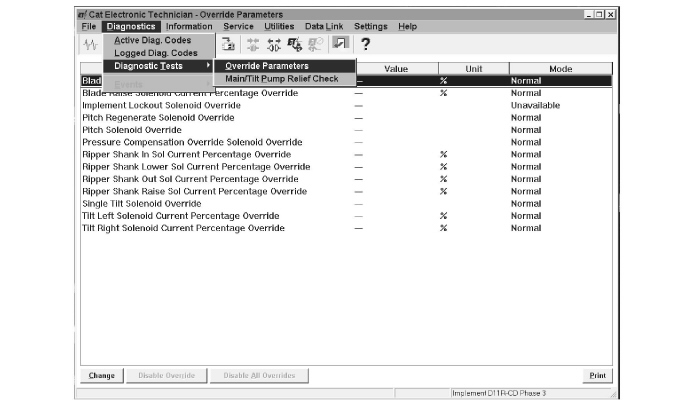Click the Print button
The height and width of the screenshot is (400, 700).
[597, 375]
